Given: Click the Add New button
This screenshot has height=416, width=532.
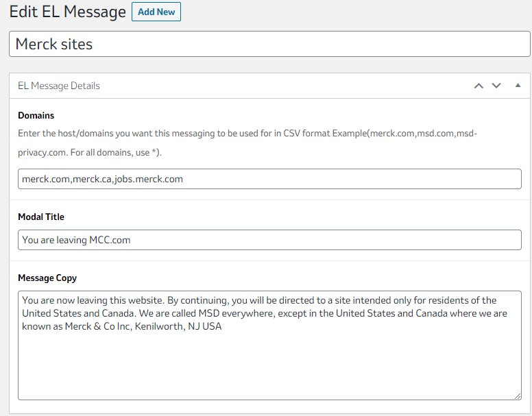Looking at the screenshot, I should 156,12.
